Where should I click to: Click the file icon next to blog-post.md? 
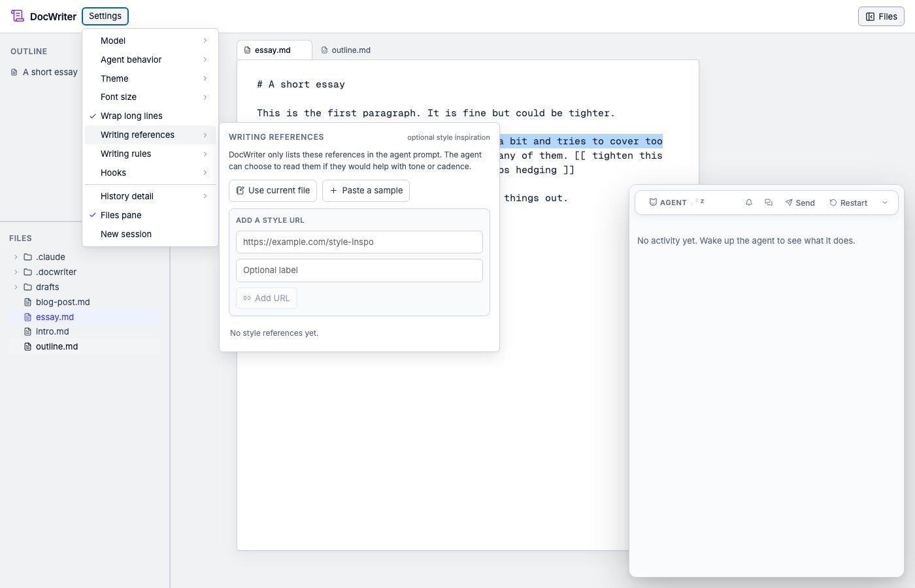(x=28, y=302)
